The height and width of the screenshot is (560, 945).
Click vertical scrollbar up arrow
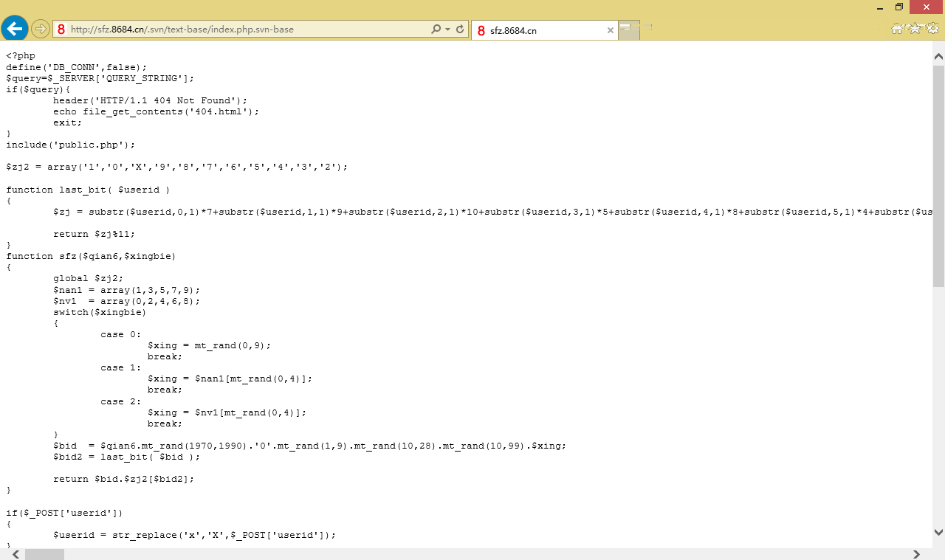(x=938, y=56)
